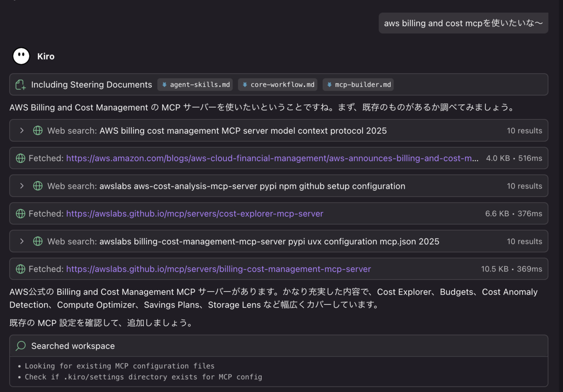Click the '6.6 KB • 376ms' fetch stats

point(514,214)
